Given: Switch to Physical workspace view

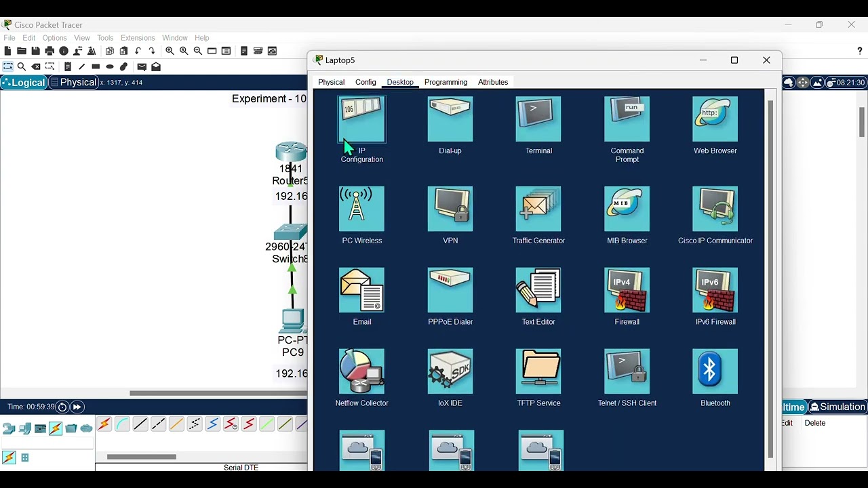Looking at the screenshot, I should (x=73, y=83).
